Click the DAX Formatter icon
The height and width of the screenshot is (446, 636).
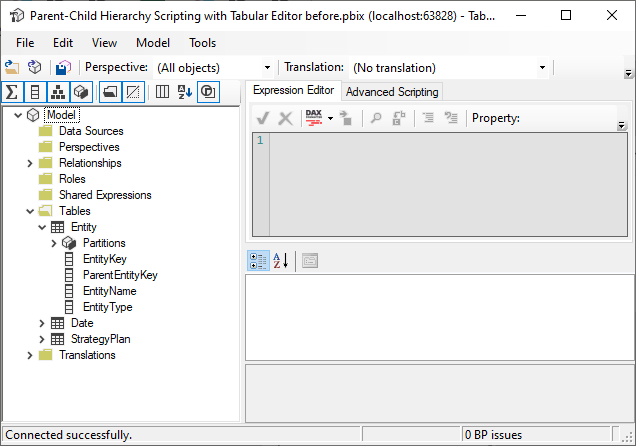coord(313,118)
